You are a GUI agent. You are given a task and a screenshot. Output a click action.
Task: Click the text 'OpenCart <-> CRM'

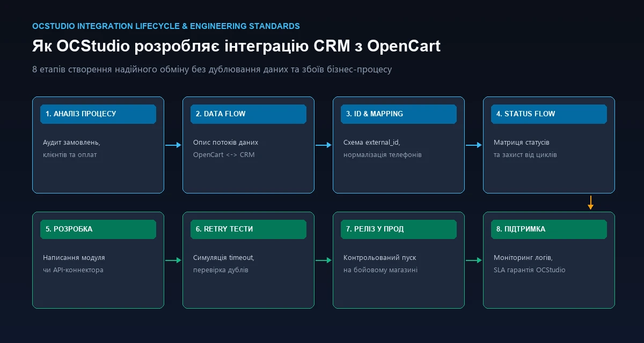[224, 155]
